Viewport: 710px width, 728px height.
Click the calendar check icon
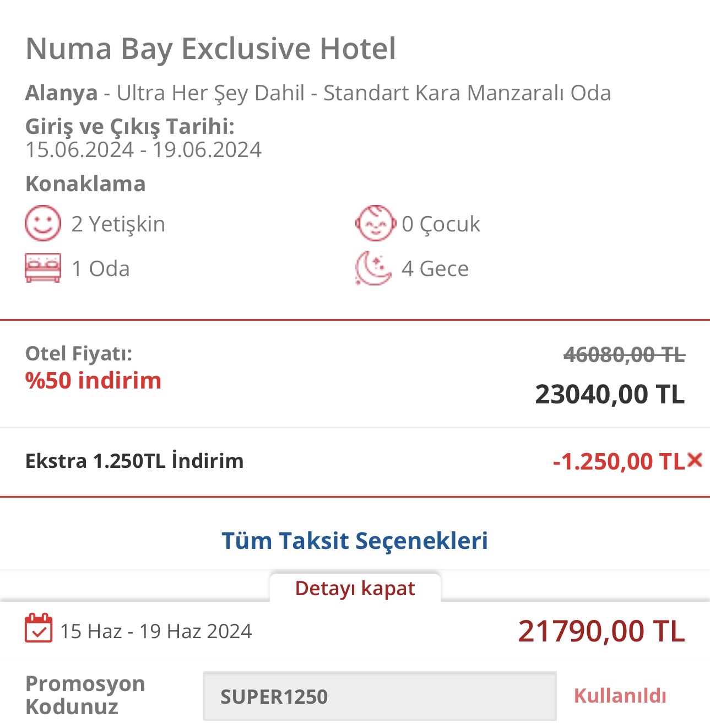39,628
